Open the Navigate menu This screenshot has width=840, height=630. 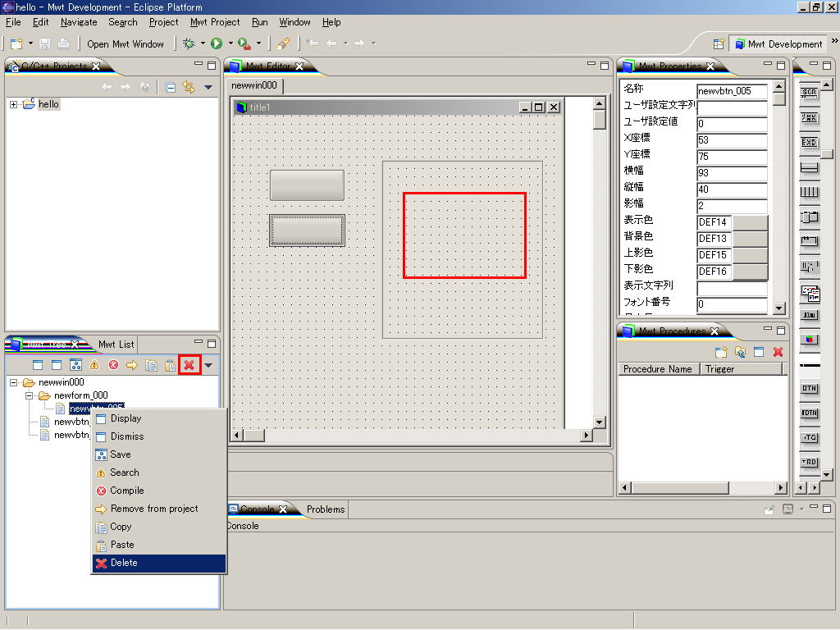(x=79, y=22)
